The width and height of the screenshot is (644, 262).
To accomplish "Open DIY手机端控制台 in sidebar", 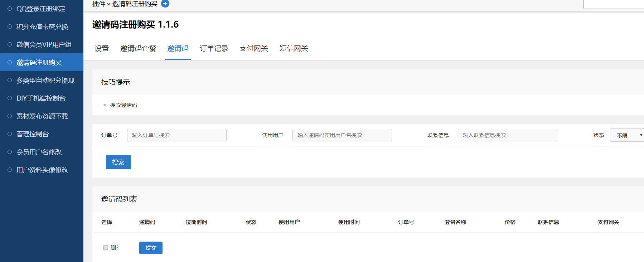I will 42,98.
